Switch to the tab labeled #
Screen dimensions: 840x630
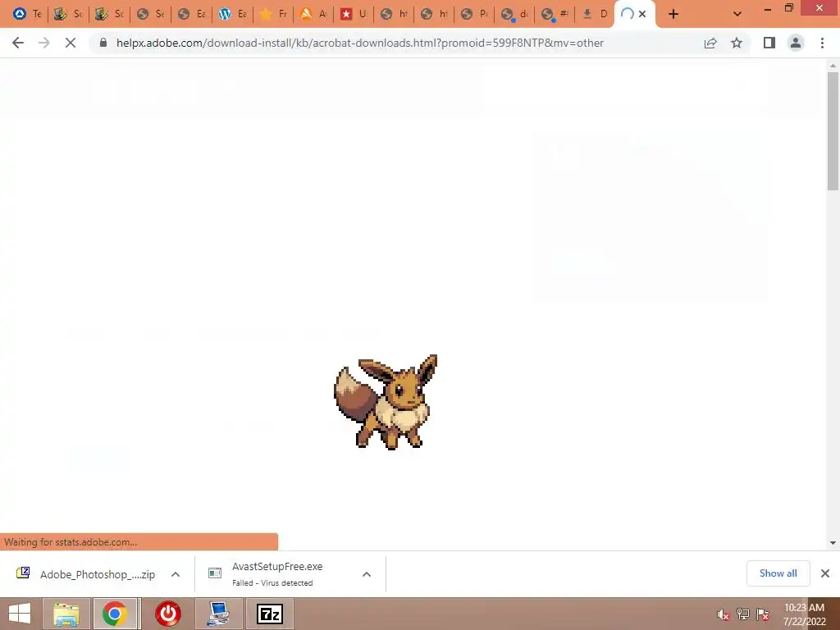coord(555,14)
